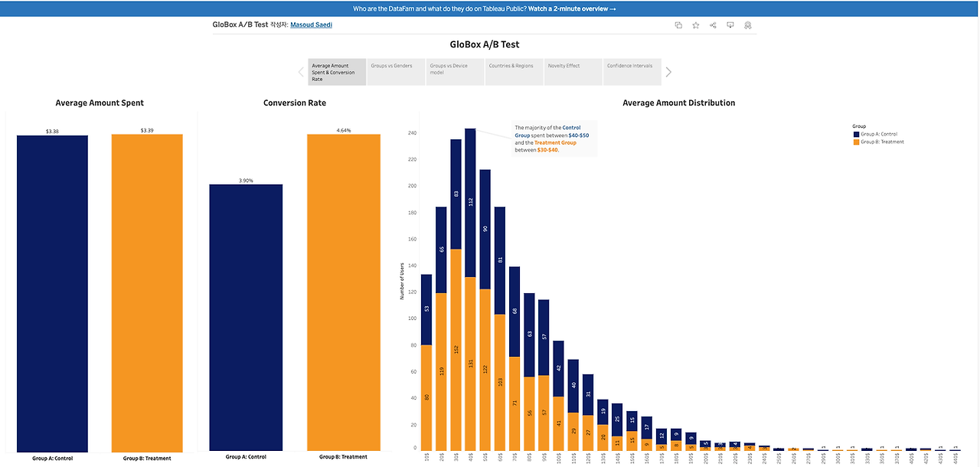This screenshot has width=980, height=467.
Task: Click the $3.39 Treatment average spent bar
Action: click(147, 292)
